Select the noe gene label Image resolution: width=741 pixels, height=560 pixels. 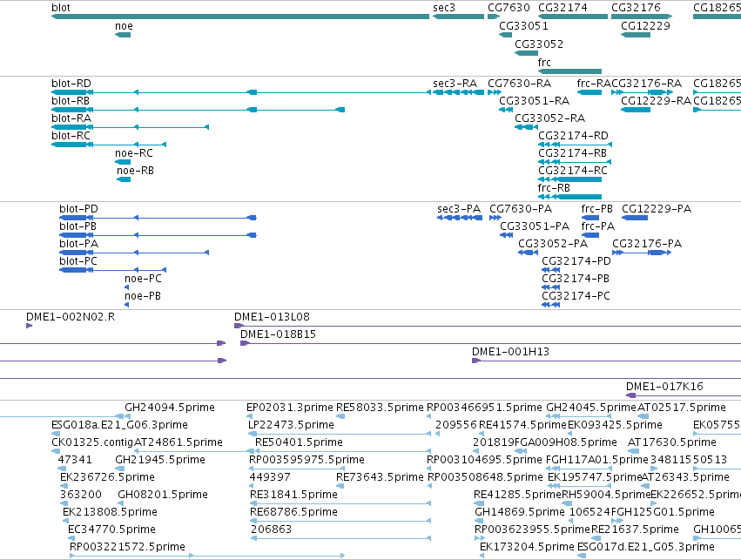click(x=124, y=26)
